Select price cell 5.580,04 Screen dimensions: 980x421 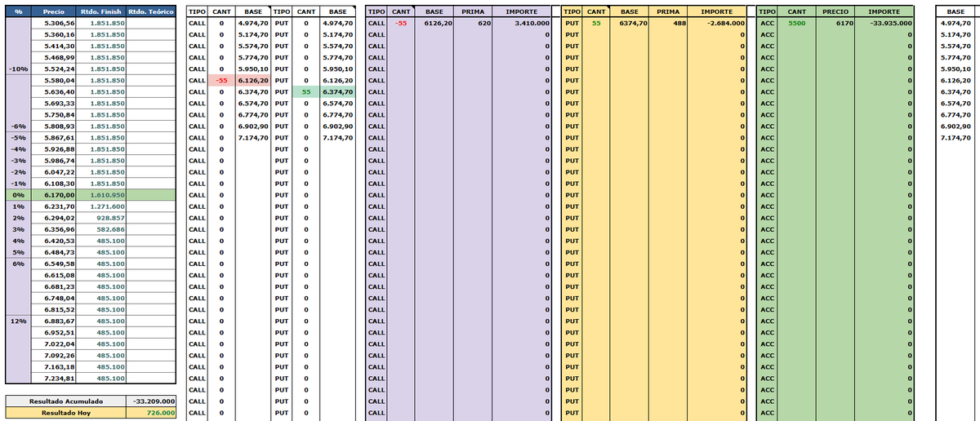(54, 81)
